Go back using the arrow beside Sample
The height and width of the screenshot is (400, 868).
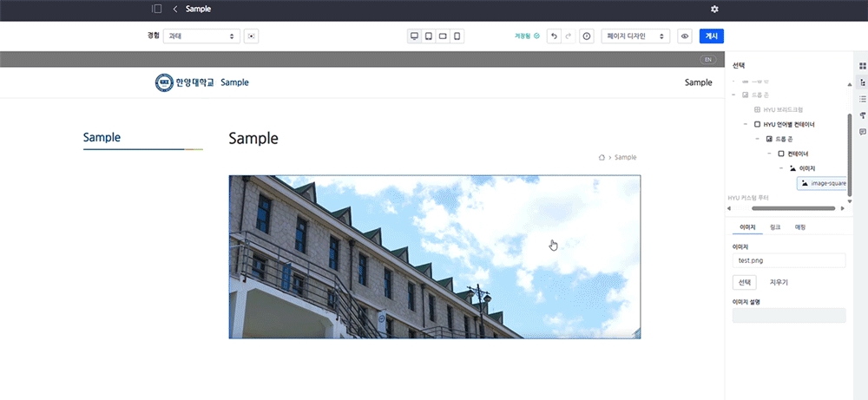coord(175,9)
